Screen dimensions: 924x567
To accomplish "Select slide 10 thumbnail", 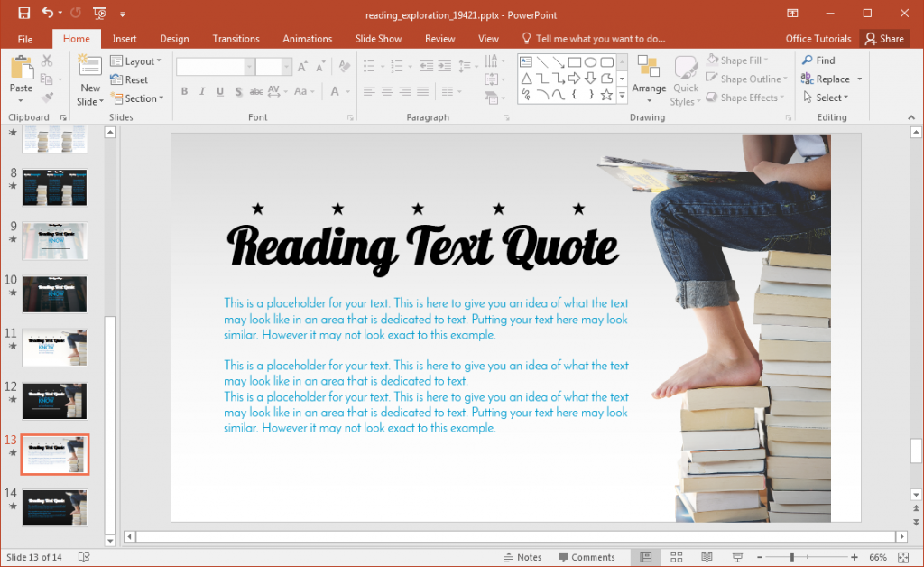I will click(x=54, y=293).
